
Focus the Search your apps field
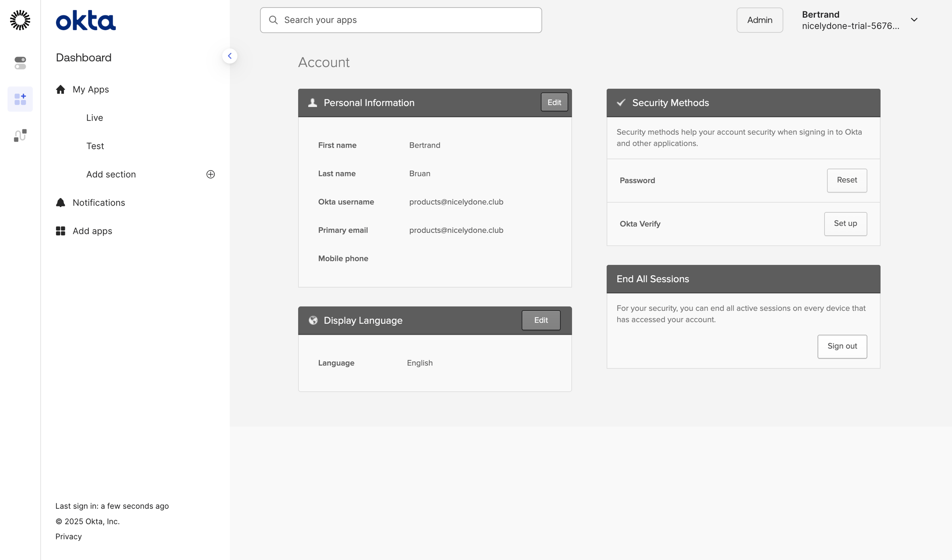(x=401, y=20)
